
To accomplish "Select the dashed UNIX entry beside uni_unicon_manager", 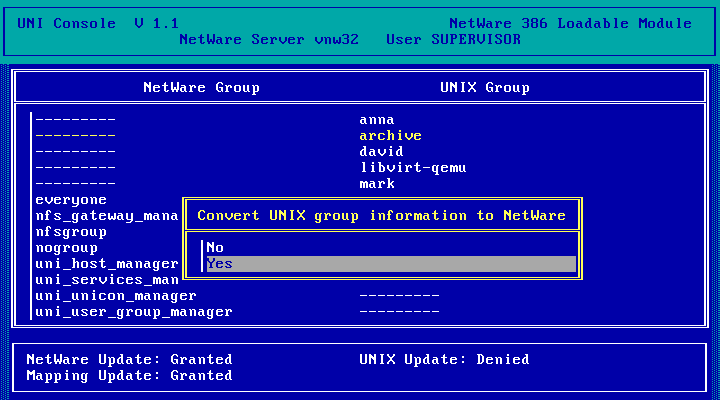I will coord(399,296).
